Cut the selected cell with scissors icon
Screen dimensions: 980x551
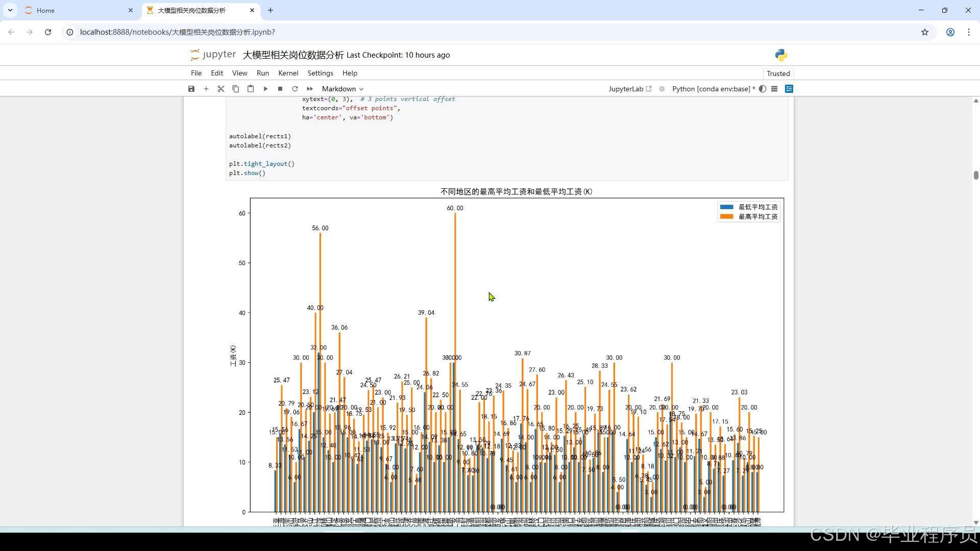pyautogui.click(x=221, y=89)
